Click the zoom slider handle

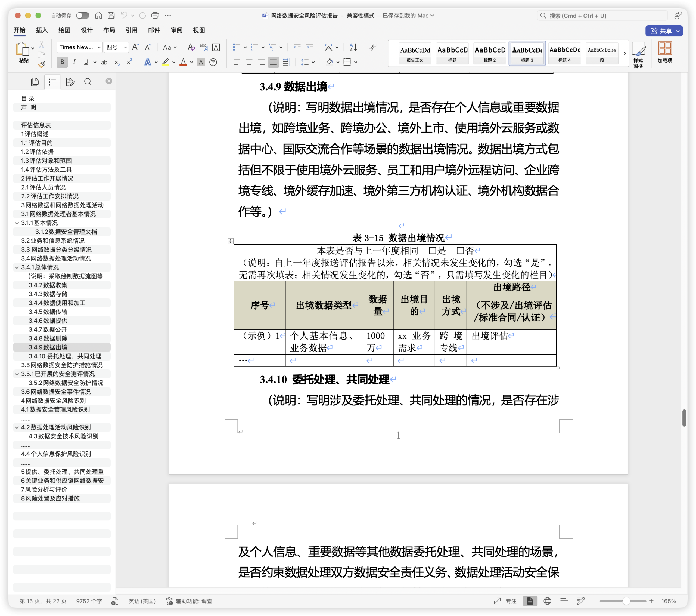tap(626, 601)
